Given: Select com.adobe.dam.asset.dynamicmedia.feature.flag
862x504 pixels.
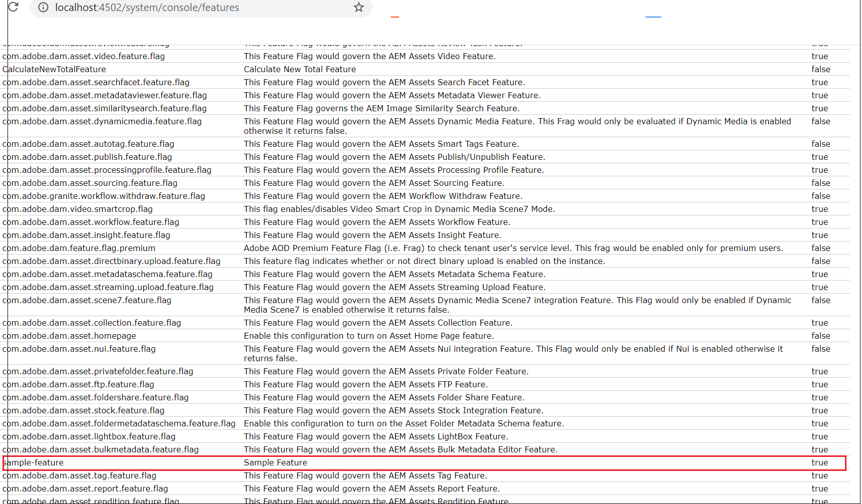Looking at the screenshot, I should tap(102, 121).
